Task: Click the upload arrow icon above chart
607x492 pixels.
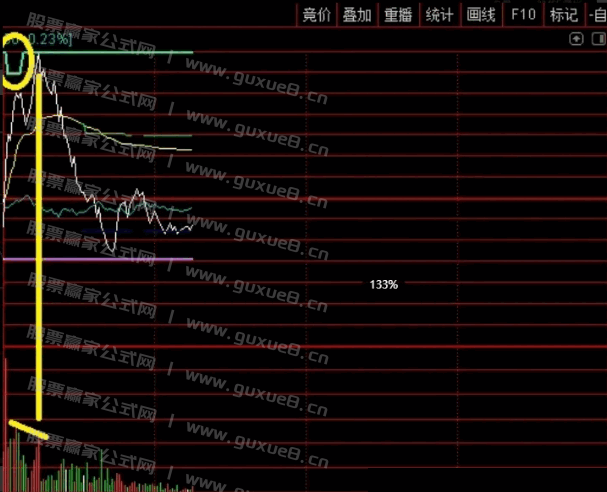Action: 576,39
